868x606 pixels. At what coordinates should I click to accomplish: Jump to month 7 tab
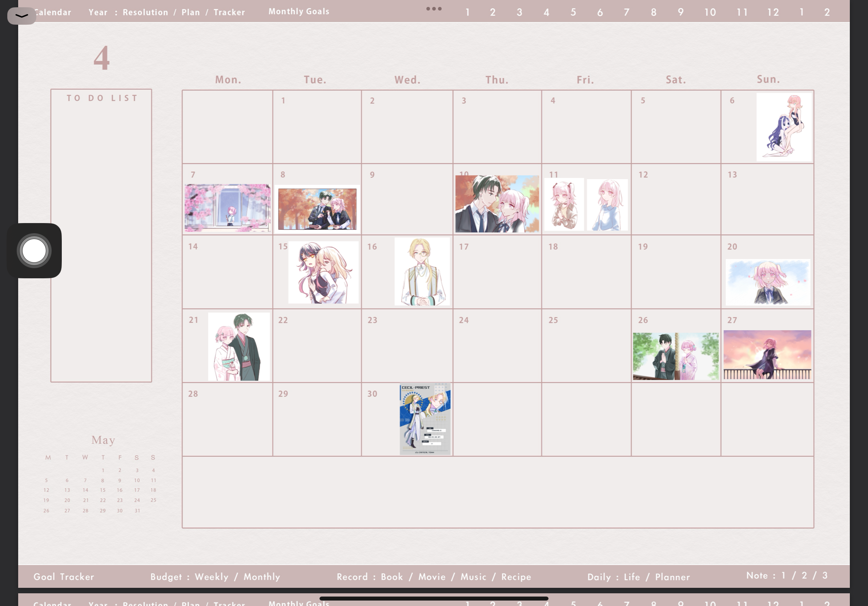626,12
